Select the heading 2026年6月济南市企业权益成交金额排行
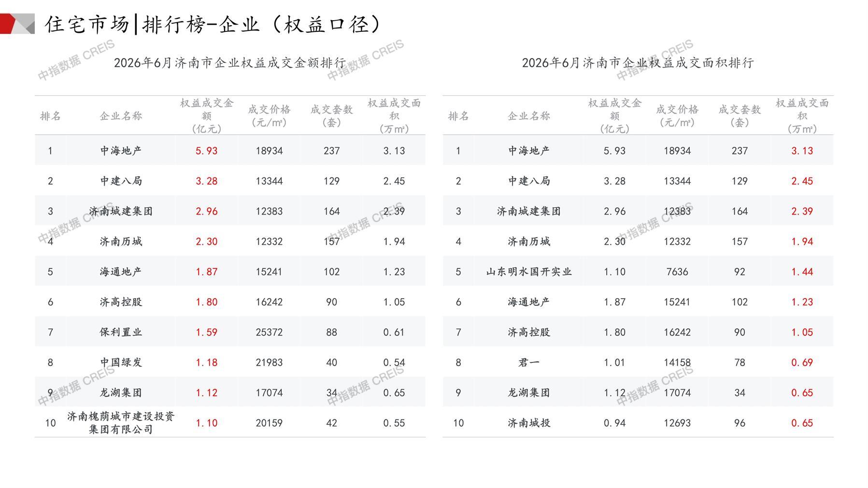 coord(230,63)
